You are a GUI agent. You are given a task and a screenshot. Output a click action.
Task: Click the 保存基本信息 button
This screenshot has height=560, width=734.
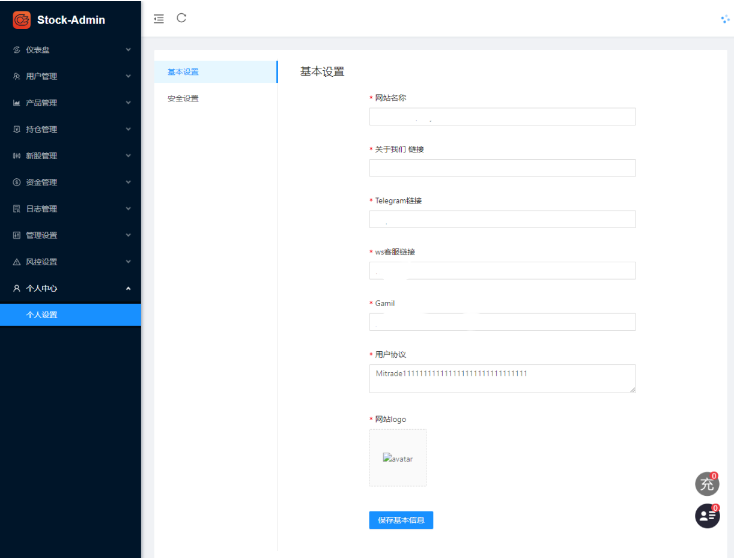coord(401,520)
